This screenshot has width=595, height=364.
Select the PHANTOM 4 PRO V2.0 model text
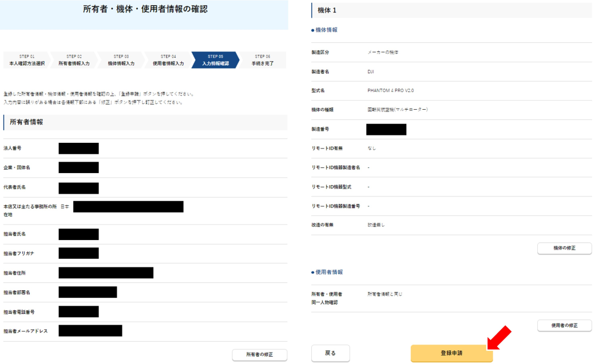pos(390,90)
